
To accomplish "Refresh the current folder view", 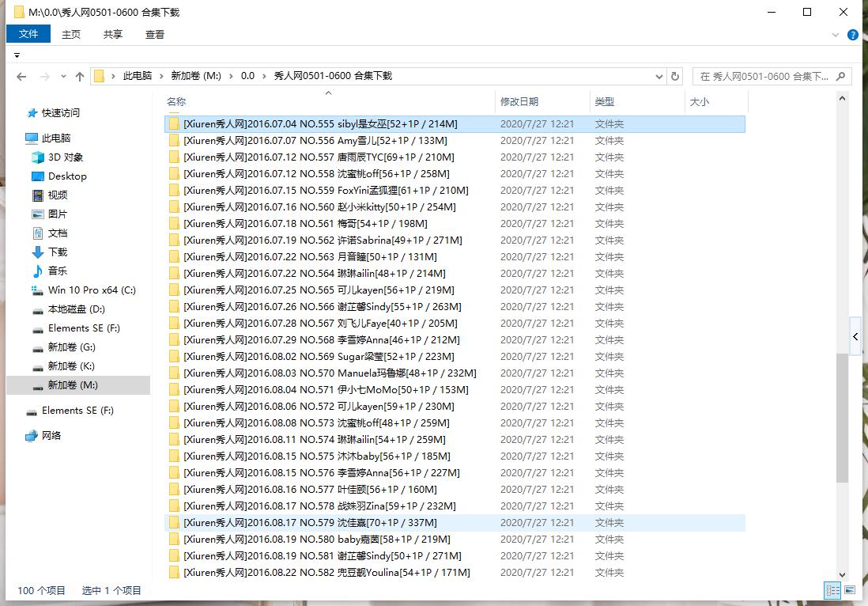I will pyautogui.click(x=675, y=77).
